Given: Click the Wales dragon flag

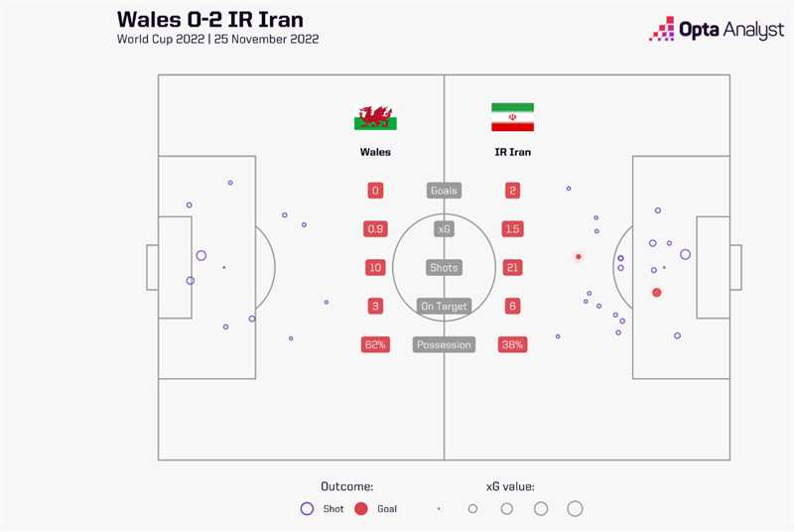Looking at the screenshot, I should point(375,117).
